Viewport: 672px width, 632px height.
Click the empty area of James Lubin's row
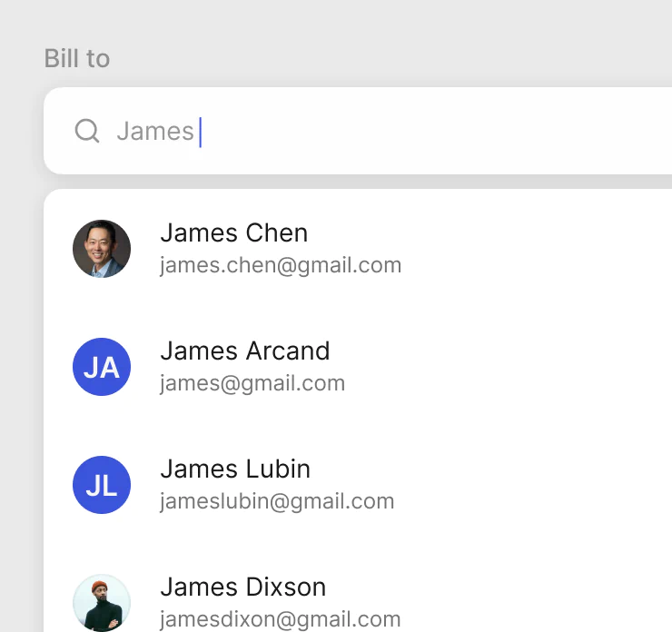click(x=545, y=485)
